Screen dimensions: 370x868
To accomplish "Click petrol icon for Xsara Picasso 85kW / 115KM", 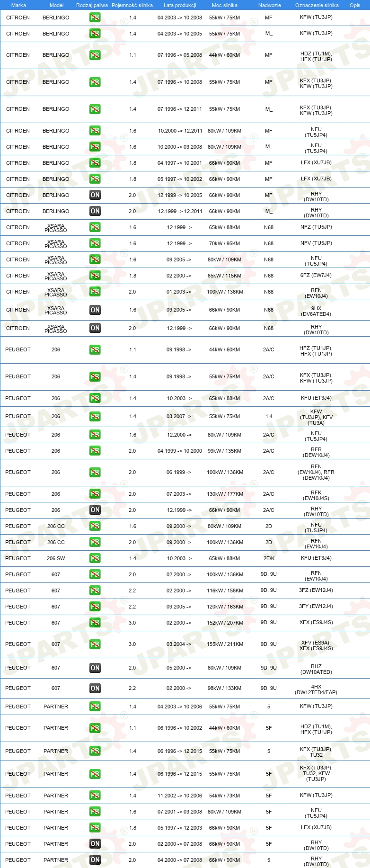I will pos(95,276).
